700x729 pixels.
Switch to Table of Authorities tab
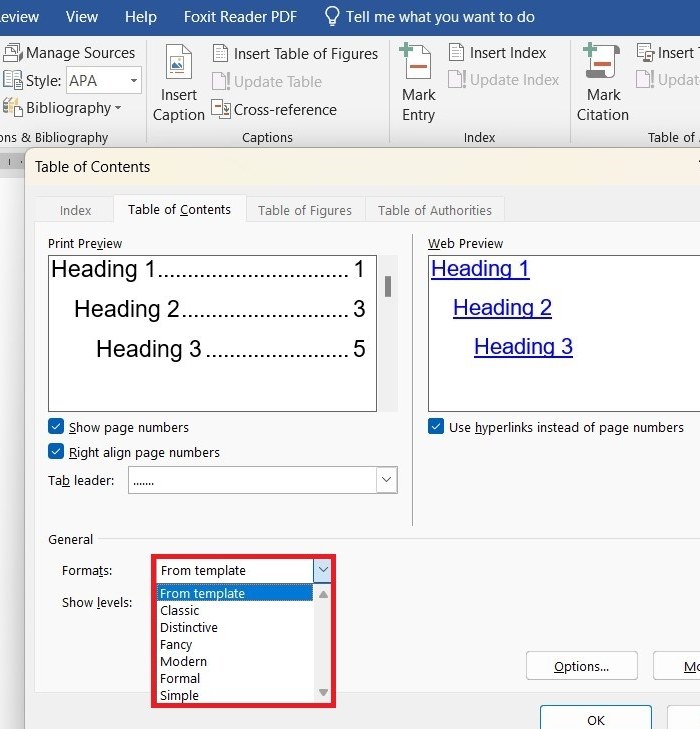pos(435,210)
